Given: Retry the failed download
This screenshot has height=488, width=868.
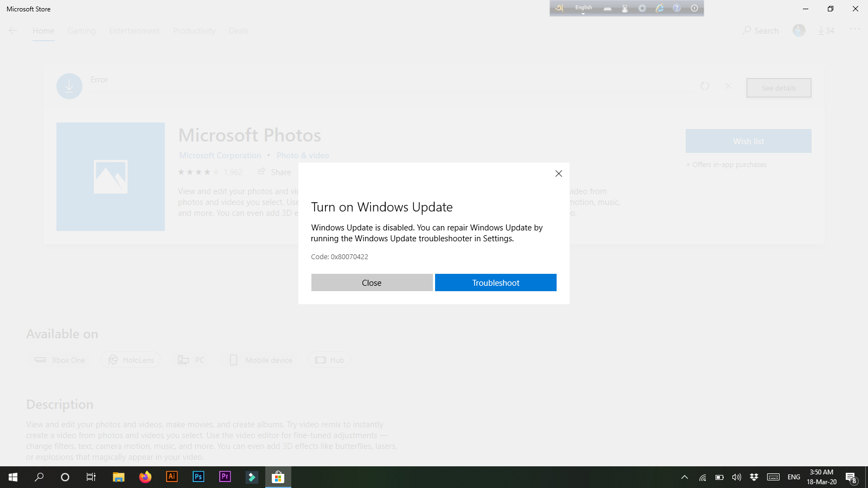Looking at the screenshot, I should 705,86.
